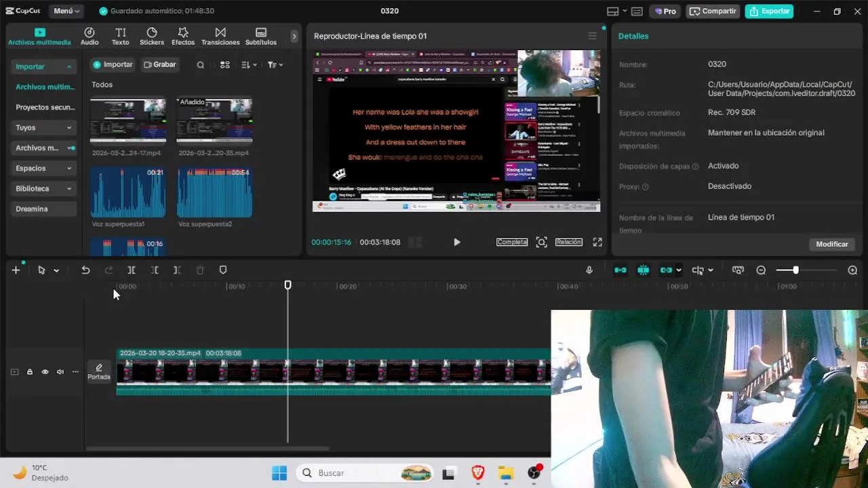Toggle main track magnet
The width and height of the screenshot is (868, 488).
620,270
